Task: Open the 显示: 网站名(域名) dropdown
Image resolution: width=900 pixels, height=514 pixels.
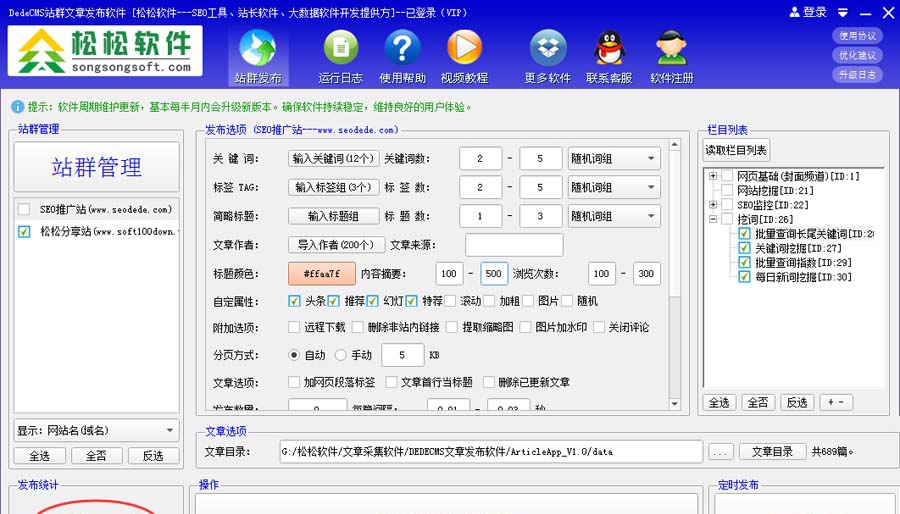Action: pyautogui.click(x=96, y=430)
